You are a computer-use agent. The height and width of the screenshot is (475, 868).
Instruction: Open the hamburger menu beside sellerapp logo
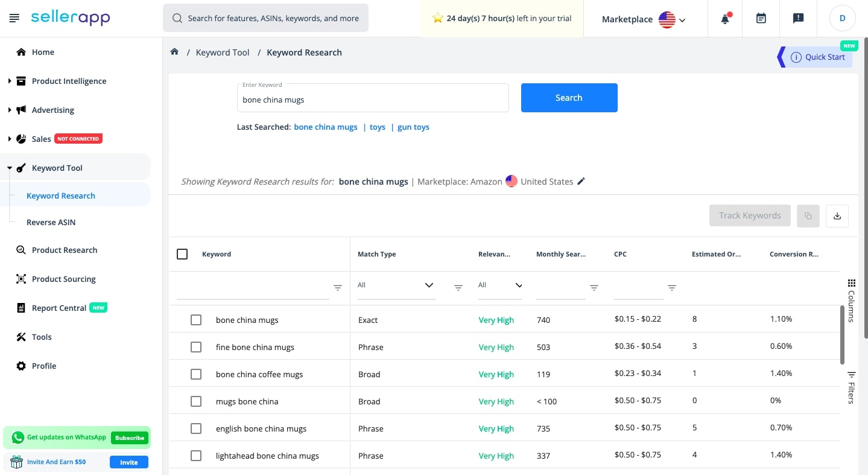[x=14, y=18]
